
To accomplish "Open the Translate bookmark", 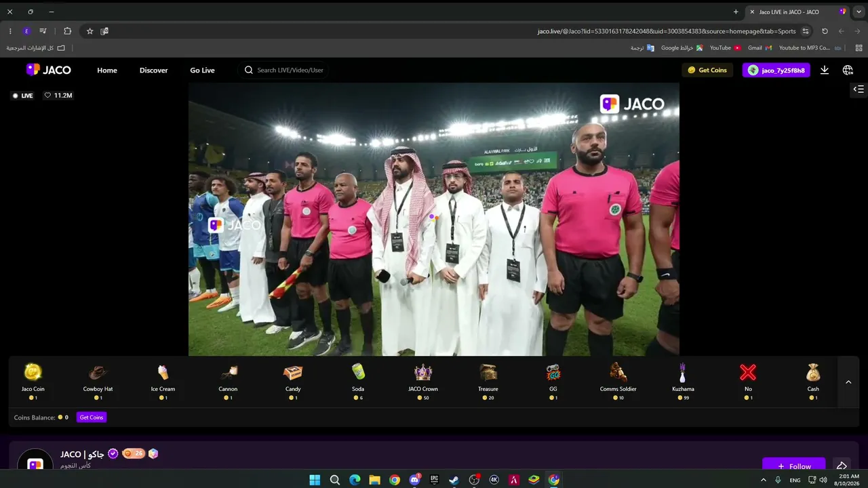I will point(642,48).
